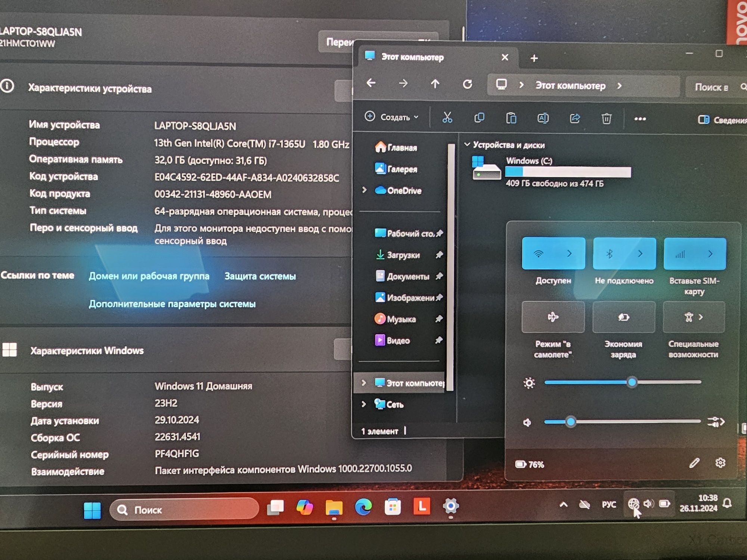This screenshot has width=747, height=560.
Task: Mute using speaker icon beside volume slider
Action: coord(527,423)
